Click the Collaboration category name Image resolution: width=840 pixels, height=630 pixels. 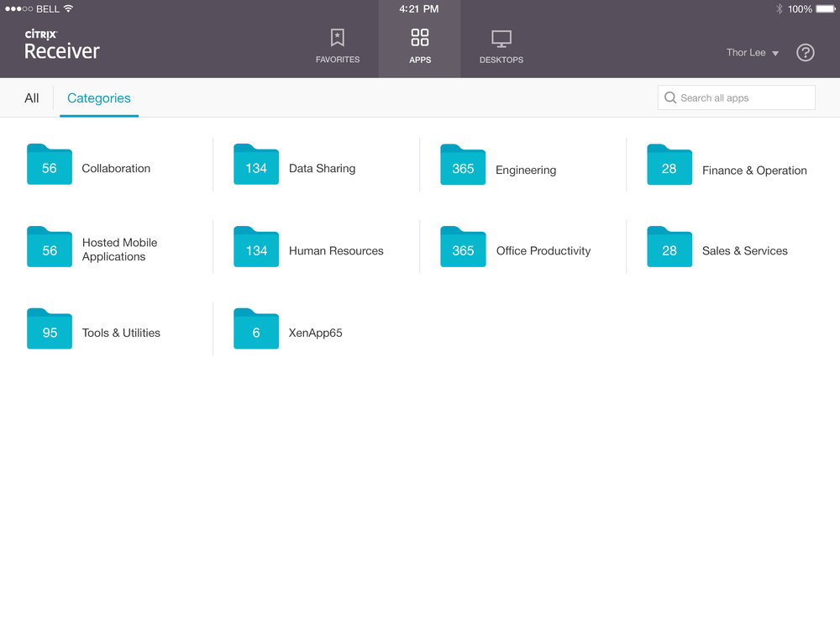[x=116, y=168]
